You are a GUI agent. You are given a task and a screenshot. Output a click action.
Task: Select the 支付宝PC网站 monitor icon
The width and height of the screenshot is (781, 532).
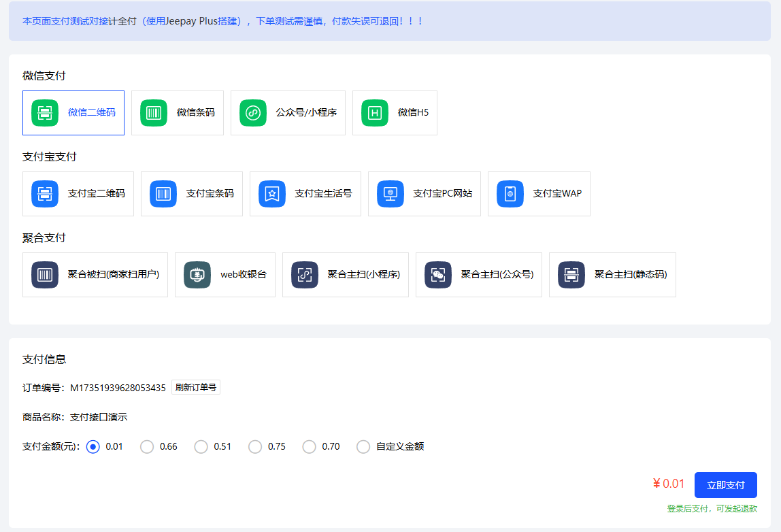coord(390,194)
